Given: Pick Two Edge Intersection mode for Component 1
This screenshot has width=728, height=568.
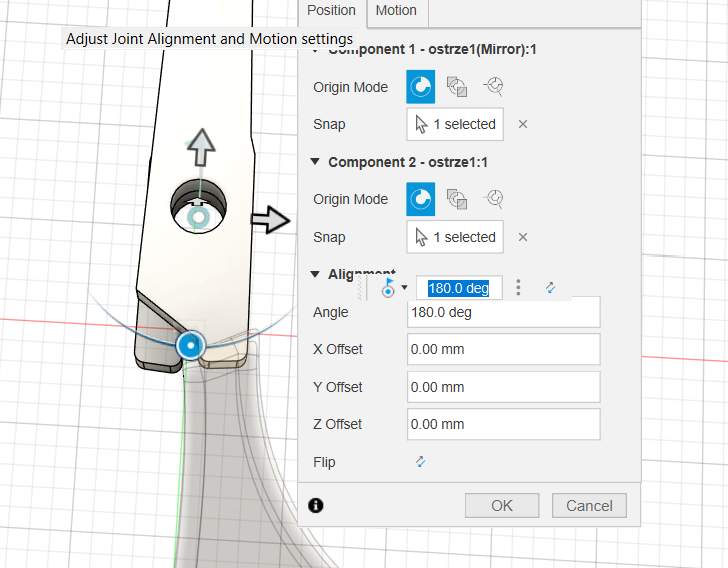Looking at the screenshot, I should [493, 87].
